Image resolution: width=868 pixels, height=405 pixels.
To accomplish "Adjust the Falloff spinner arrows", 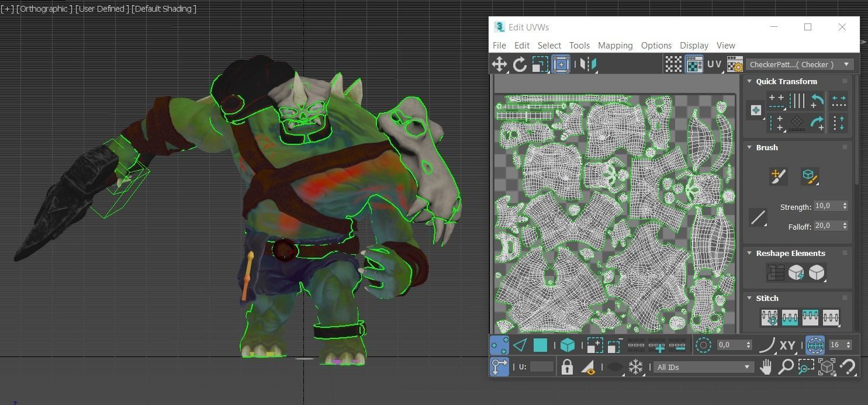I will pyautogui.click(x=845, y=226).
